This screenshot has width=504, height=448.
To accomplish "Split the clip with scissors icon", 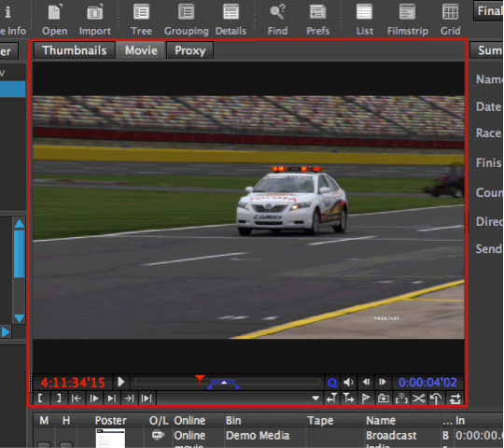I will coord(418,399).
